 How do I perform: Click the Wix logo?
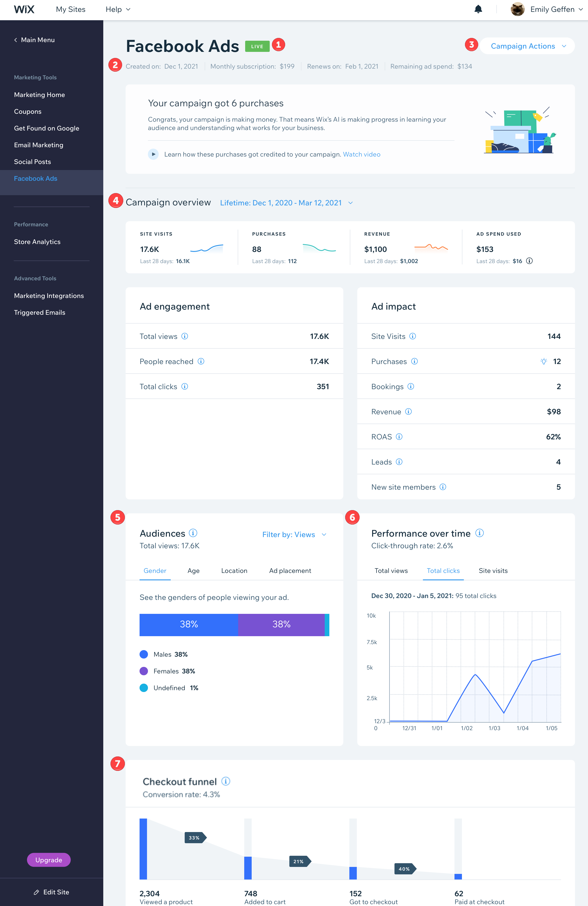pos(24,9)
